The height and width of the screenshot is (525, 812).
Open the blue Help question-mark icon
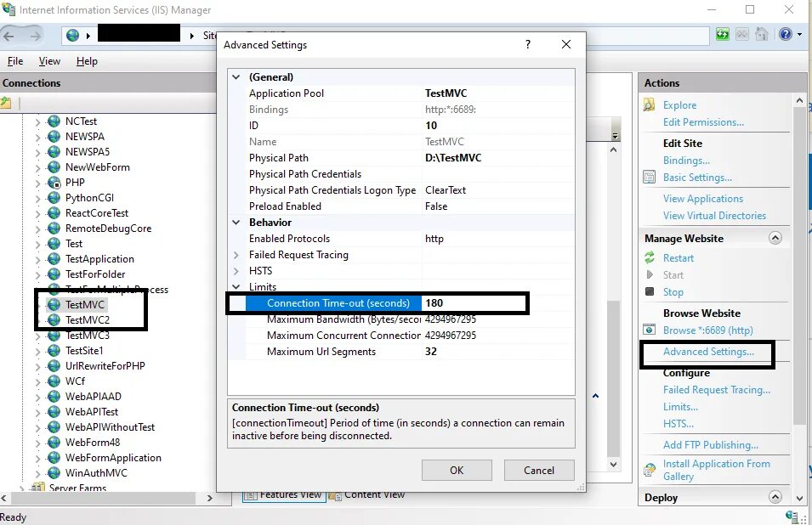pos(785,34)
